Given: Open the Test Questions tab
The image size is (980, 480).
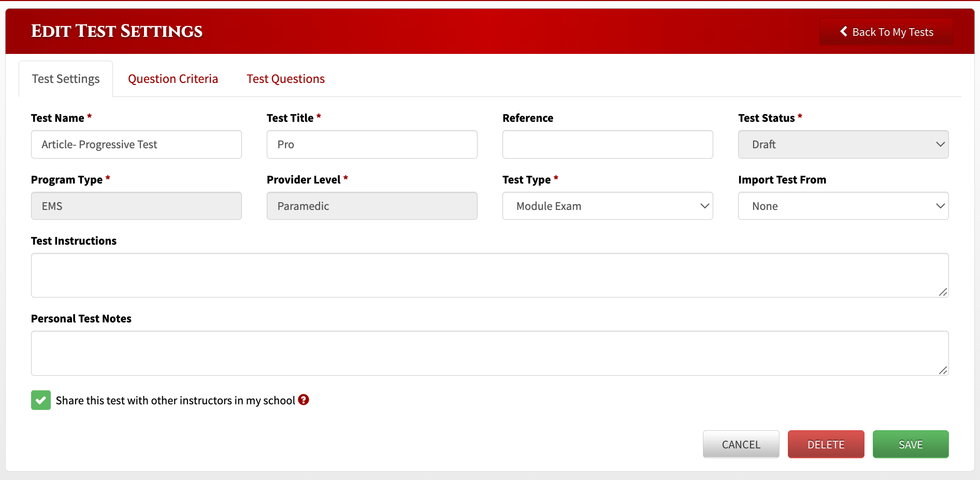Looking at the screenshot, I should click(285, 79).
